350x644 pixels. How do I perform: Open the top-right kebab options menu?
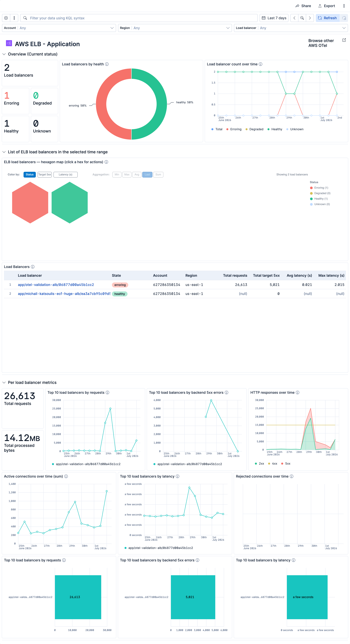point(344,6)
